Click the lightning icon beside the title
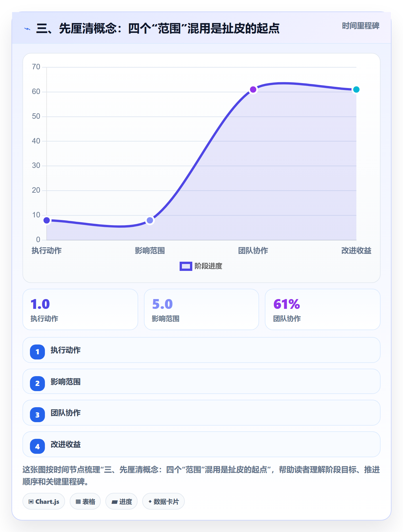Image resolution: width=403 pixels, height=532 pixels. click(x=27, y=29)
